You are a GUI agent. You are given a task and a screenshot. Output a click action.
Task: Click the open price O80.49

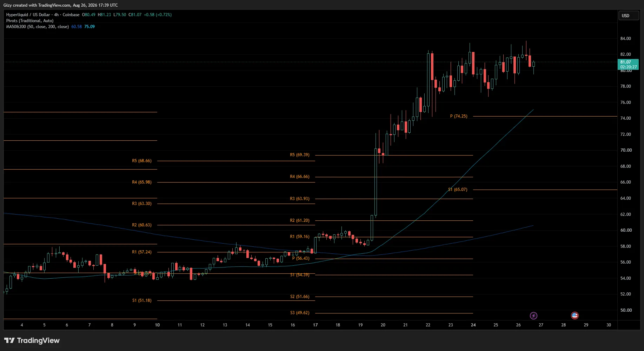pyautogui.click(x=89, y=15)
